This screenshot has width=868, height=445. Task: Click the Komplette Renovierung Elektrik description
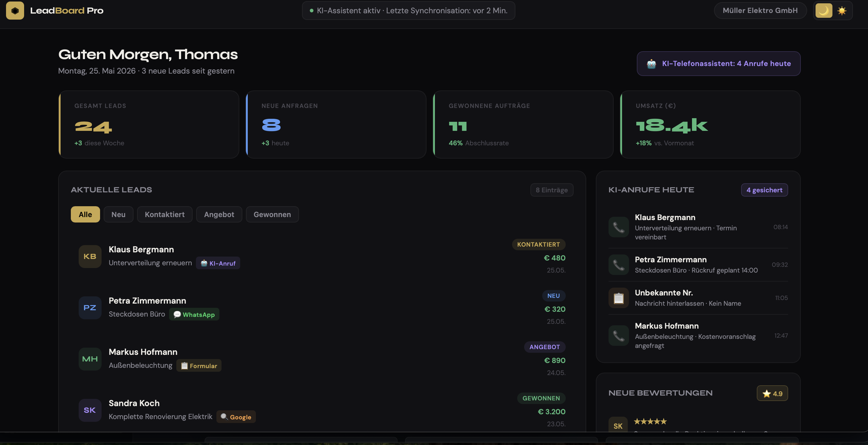[x=160, y=417]
